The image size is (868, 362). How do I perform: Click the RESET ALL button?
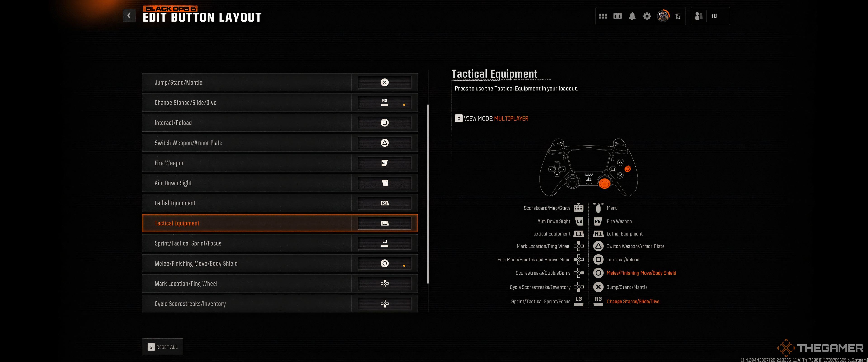click(x=162, y=347)
